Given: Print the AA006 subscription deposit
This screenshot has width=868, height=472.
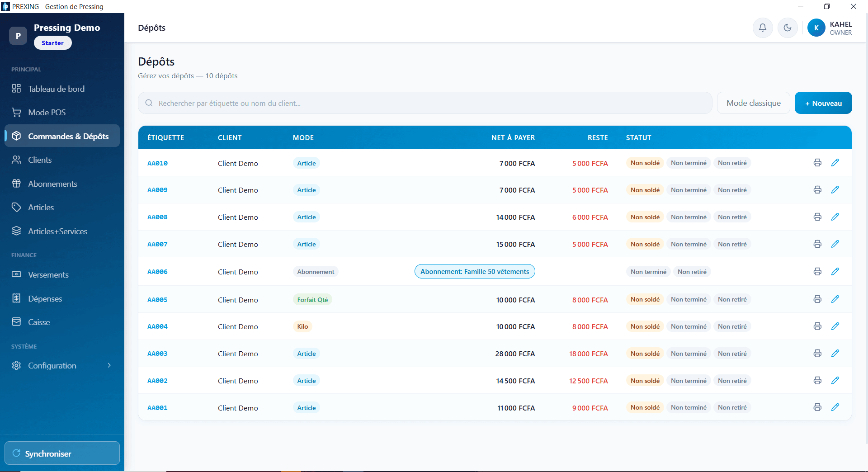Looking at the screenshot, I should pos(817,272).
